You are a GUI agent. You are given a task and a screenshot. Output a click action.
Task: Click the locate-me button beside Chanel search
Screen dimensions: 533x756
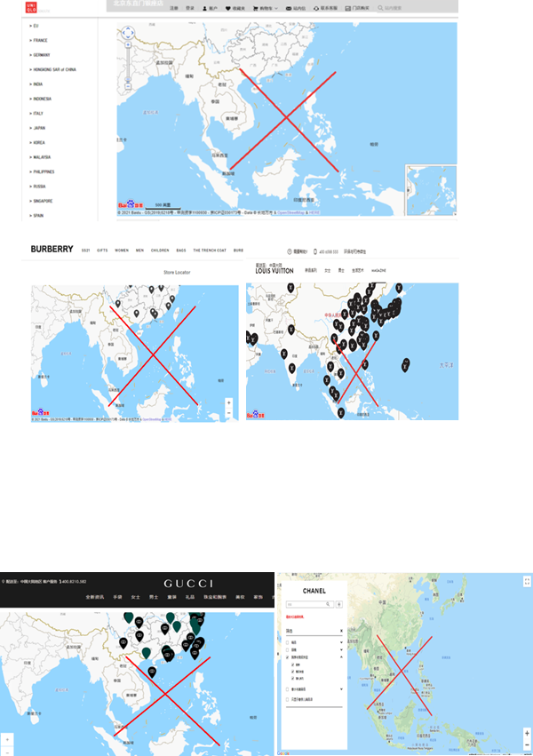point(339,604)
